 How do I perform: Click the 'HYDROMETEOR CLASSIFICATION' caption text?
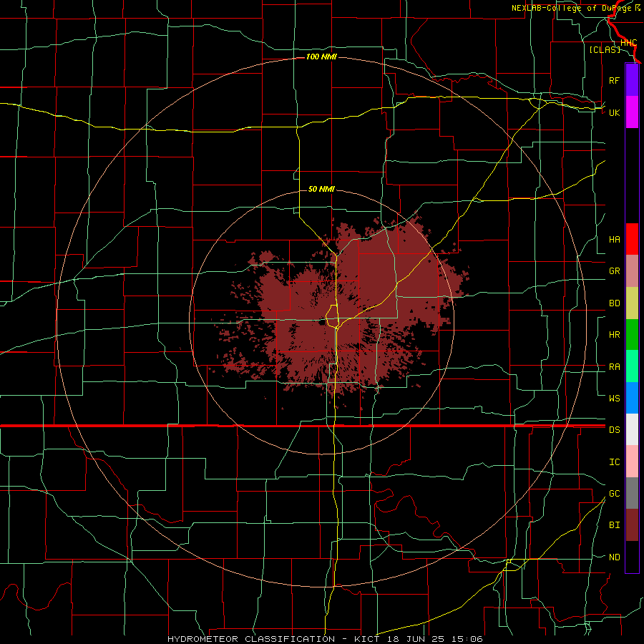tap(251, 639)
